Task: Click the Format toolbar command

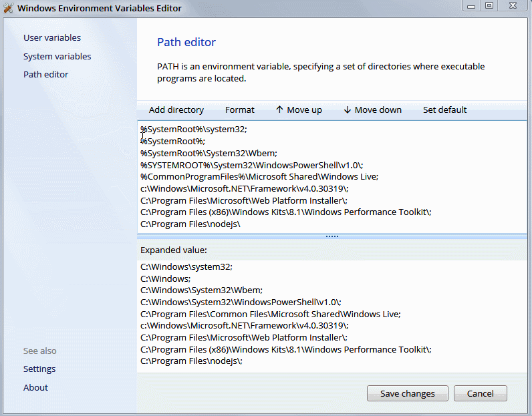Action: [x=239, y=110]
